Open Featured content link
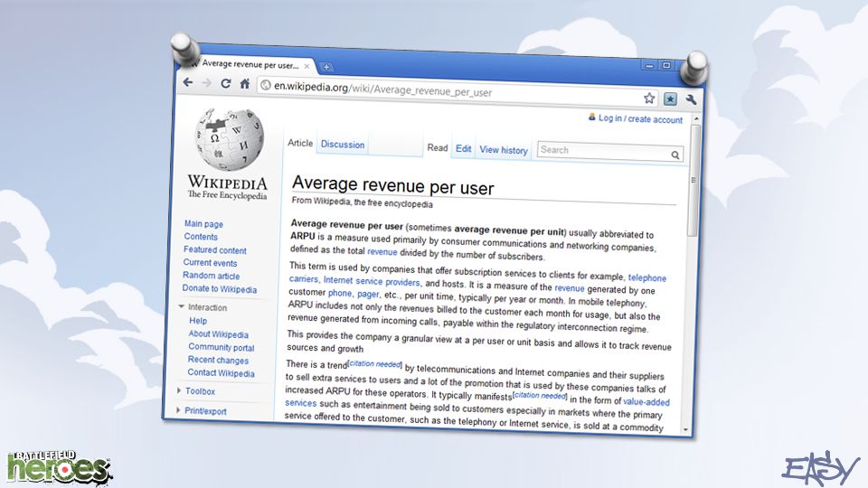The height and width of the screenshot is (488, 868). [215, 250]
